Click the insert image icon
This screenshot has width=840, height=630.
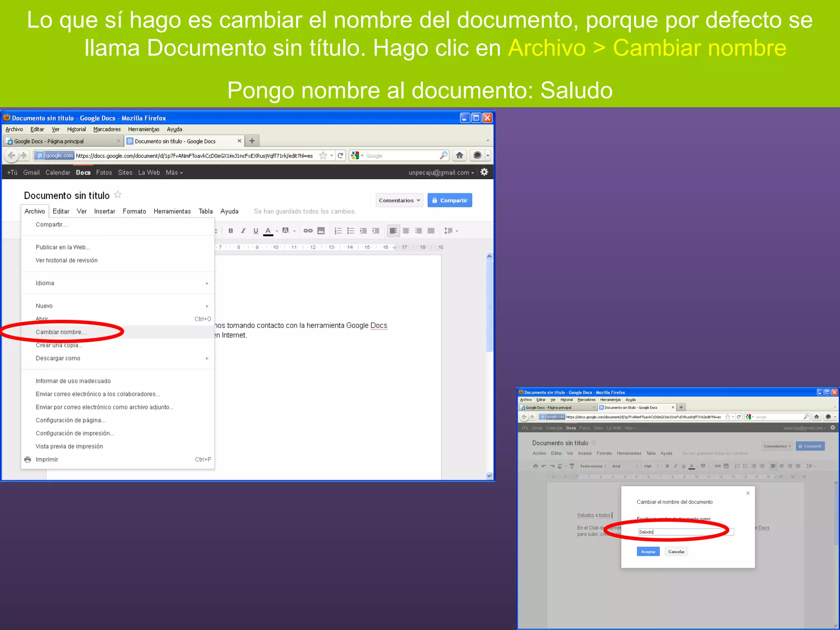321,231
